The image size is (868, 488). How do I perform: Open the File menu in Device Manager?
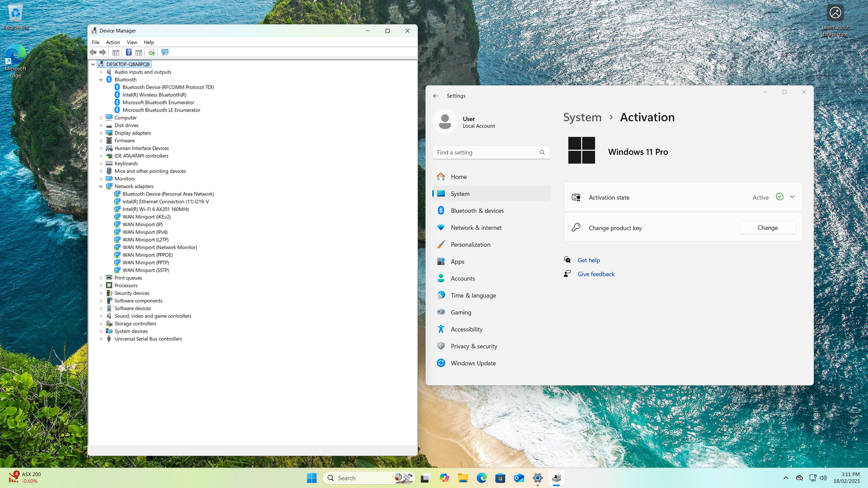(x=95, y=42)
